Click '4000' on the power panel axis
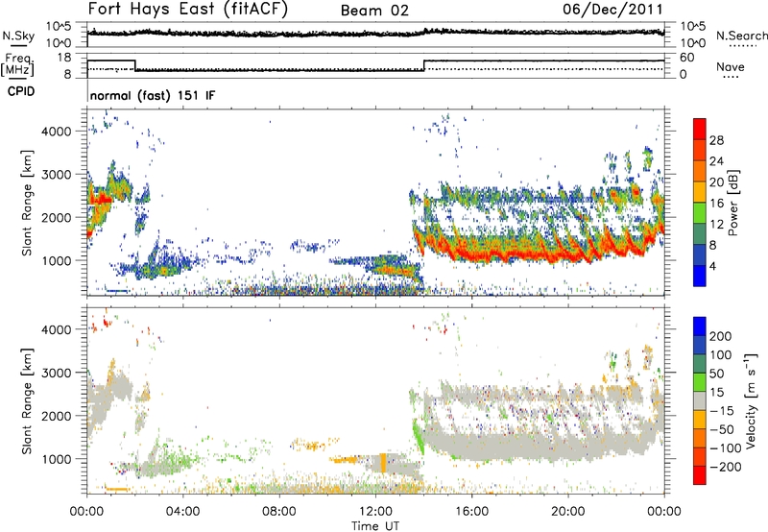The width and height of the screenshot is (768, 532). pyautogui.click(x=57, y=132)
